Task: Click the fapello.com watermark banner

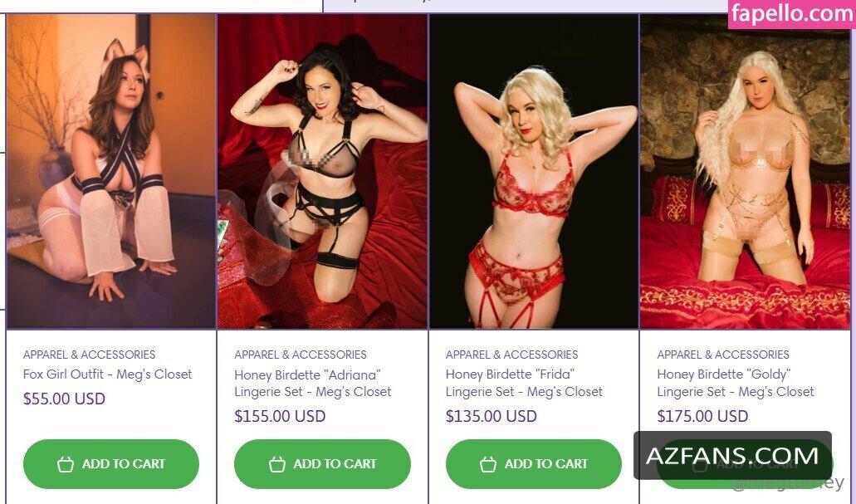Action: click(791, 13)
